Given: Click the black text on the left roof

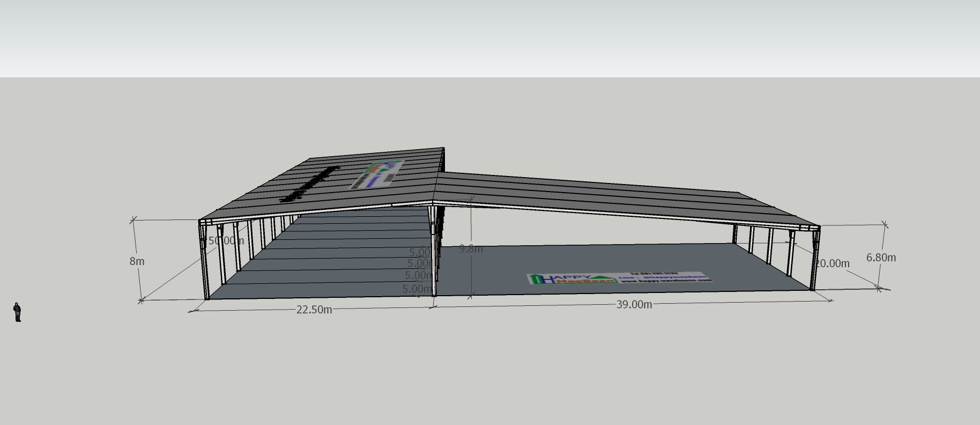Looking at the screenshot, I should [310, 185].
